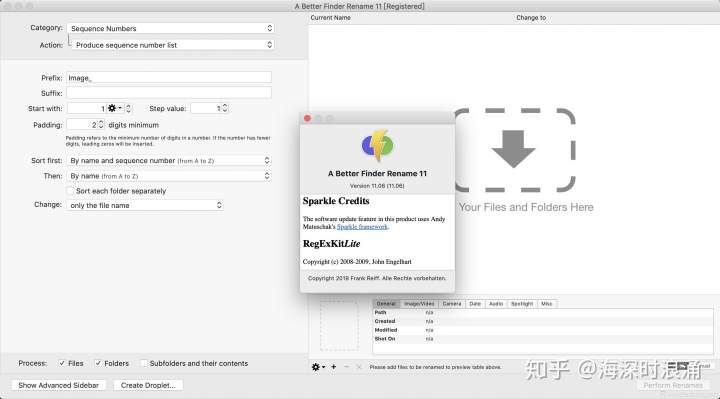The image size is (720, 399).
Task: Click the Step value field
Action: click(206, 108)
